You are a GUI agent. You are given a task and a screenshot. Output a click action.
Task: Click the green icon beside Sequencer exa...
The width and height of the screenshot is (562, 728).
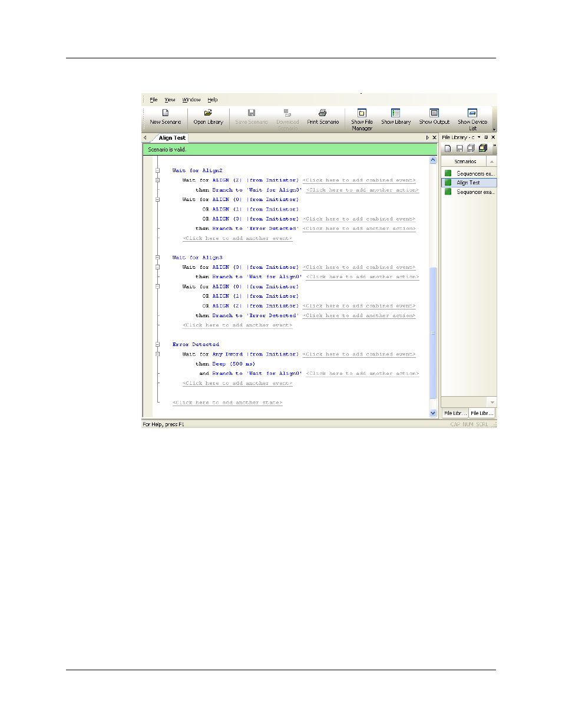pyautogui.click(x=448, y=192)
